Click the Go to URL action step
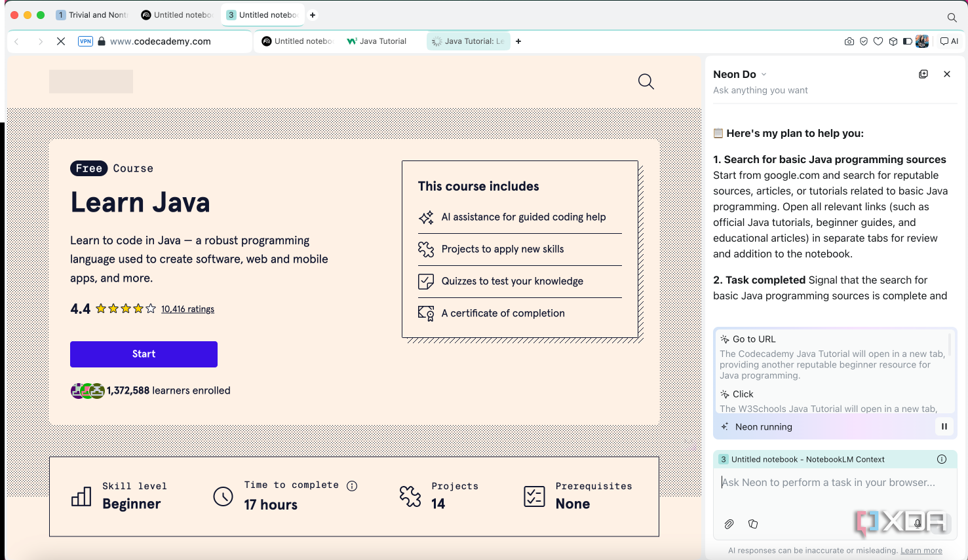 (754, 339)
